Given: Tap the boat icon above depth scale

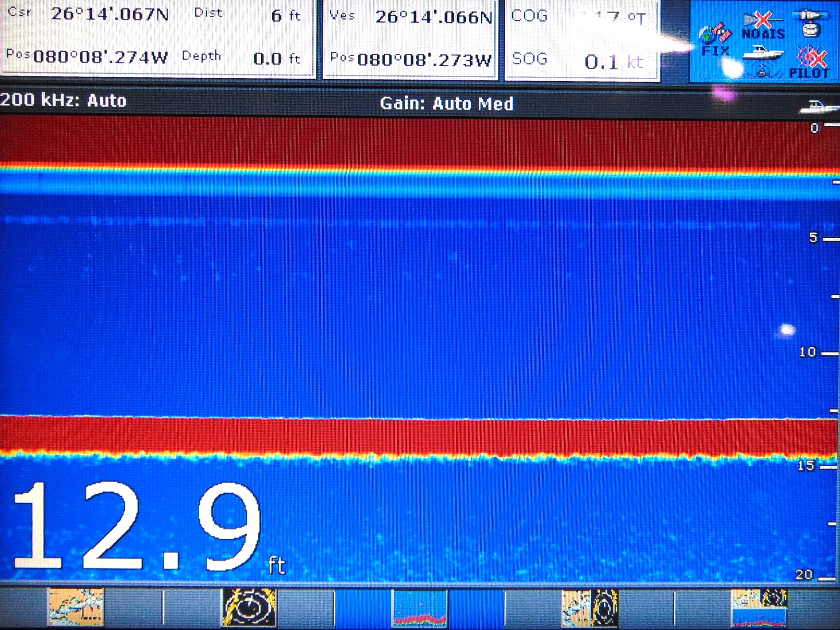Looking at the screenshot, I should [x=818, y=106].
